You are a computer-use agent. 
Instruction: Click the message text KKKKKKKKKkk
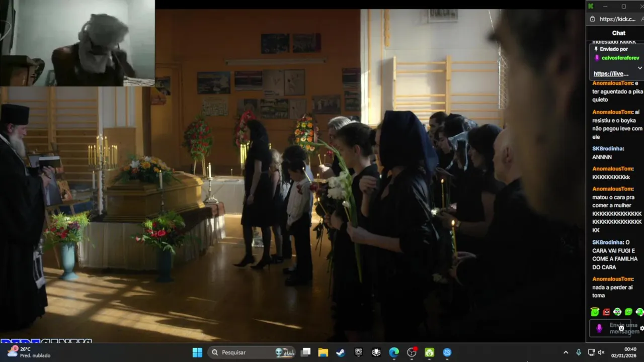point(611,177)
